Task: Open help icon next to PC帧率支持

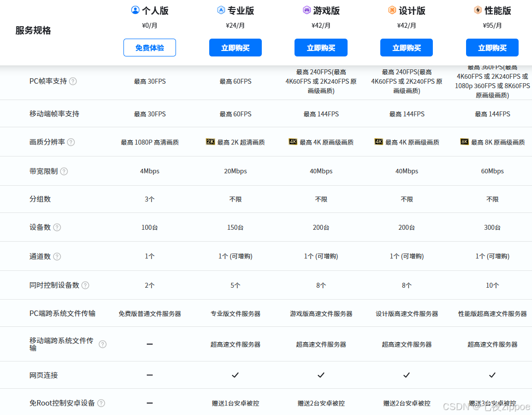Action: click(73, 81)
